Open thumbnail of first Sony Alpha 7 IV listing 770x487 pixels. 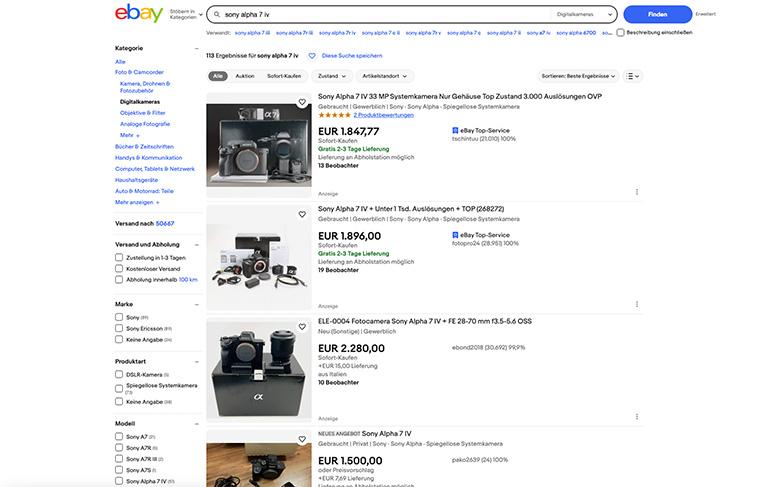pos(259,145)
